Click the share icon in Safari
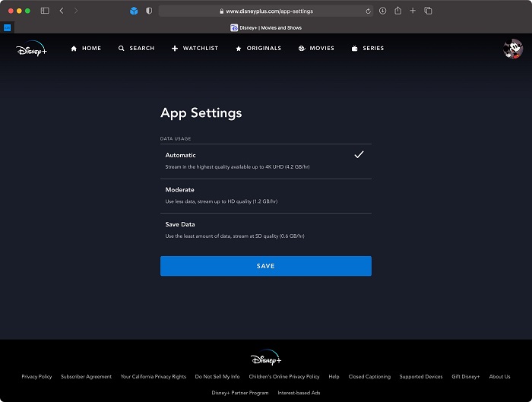Image resolution: width=532 pixels, height=402 pixels. click(398, 11)
